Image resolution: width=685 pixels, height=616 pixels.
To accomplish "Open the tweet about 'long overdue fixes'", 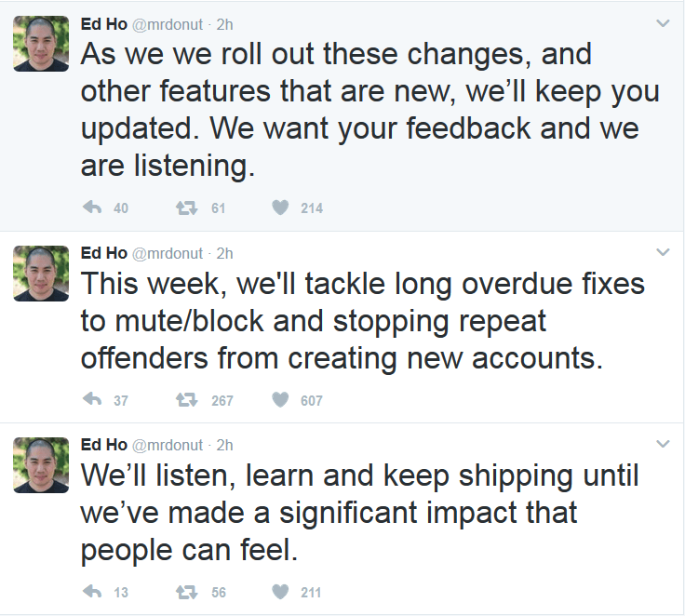I will pyautogui.click(x=363, y=321).
